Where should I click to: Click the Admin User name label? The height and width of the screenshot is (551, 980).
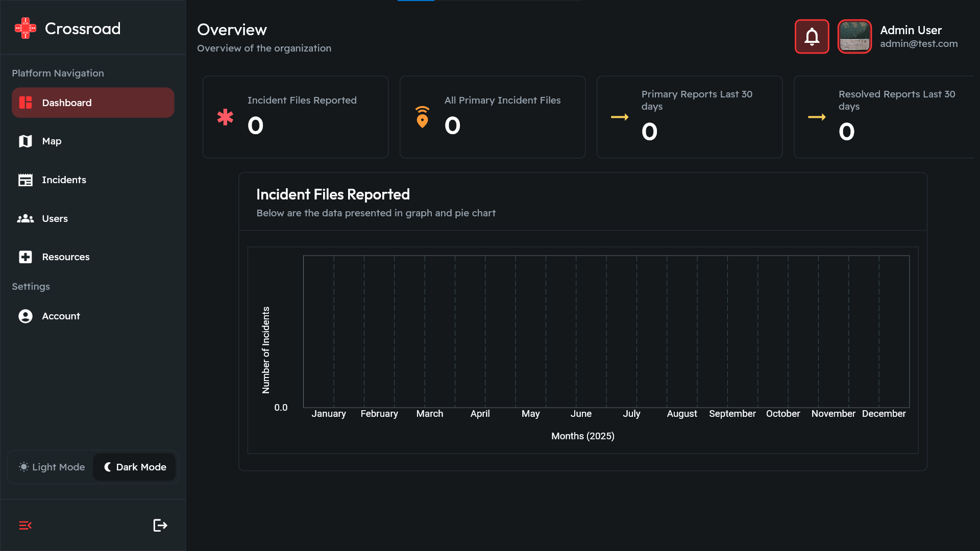pyautogui.click(x=911, y=30)
